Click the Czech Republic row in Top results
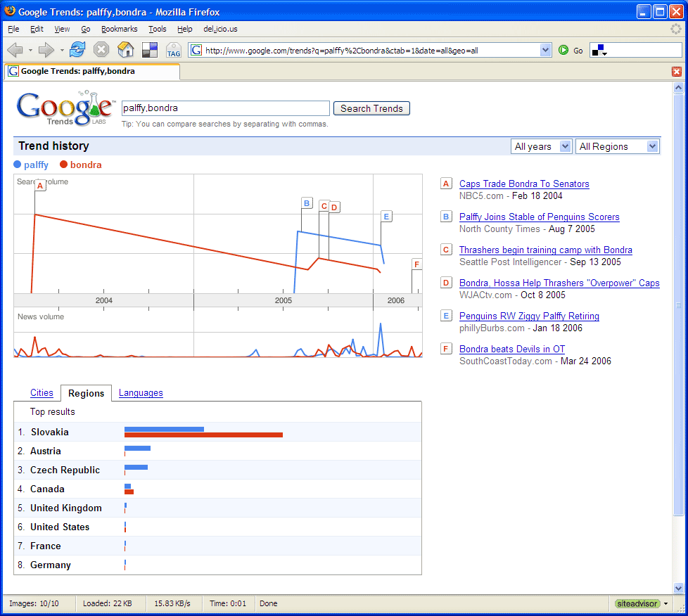Image resolution: width=688 pixels, height=616 pixels. click(217, 470)
